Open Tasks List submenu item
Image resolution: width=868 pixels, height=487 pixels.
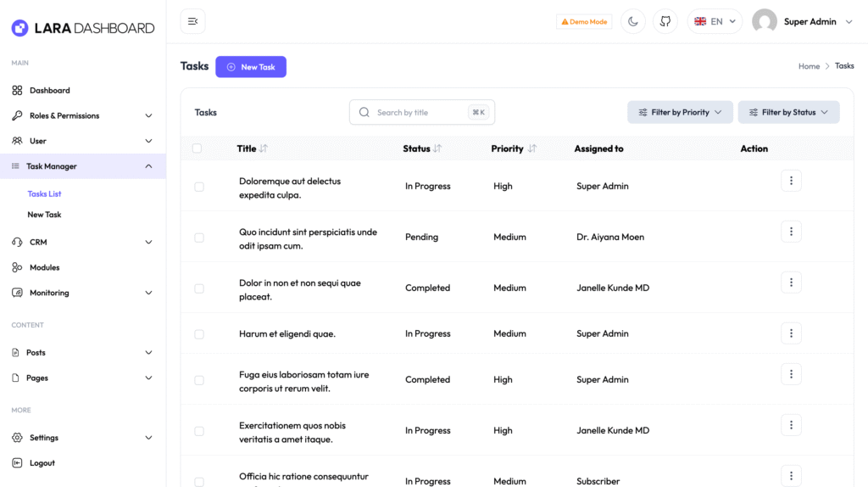[x=44, y=194]
